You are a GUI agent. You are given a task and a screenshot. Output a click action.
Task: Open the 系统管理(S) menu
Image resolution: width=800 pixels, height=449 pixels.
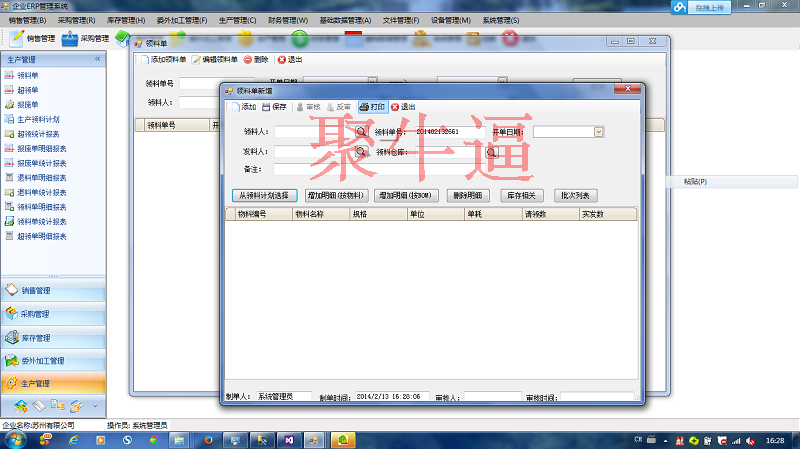click(x=501, y=20)
